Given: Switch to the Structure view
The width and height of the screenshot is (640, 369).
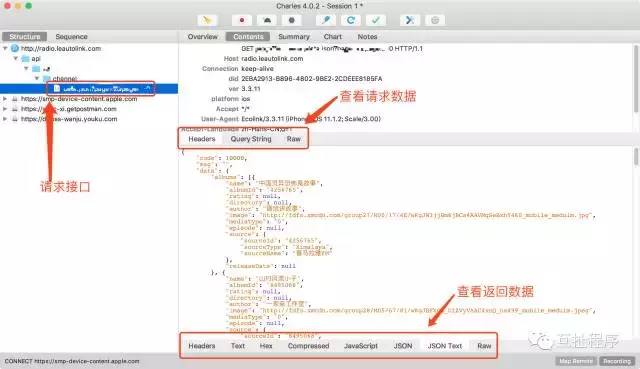Looking at the screenshot, I should 24,36.
